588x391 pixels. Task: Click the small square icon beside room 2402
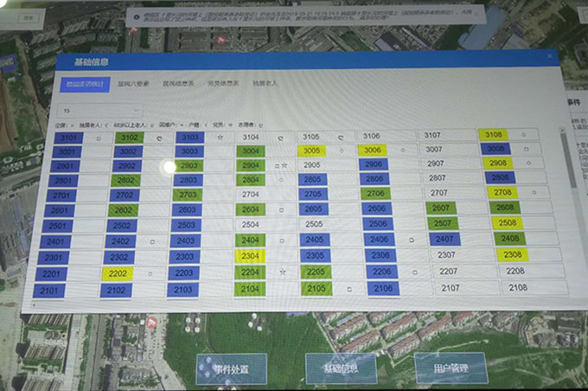tap(152, 242)
